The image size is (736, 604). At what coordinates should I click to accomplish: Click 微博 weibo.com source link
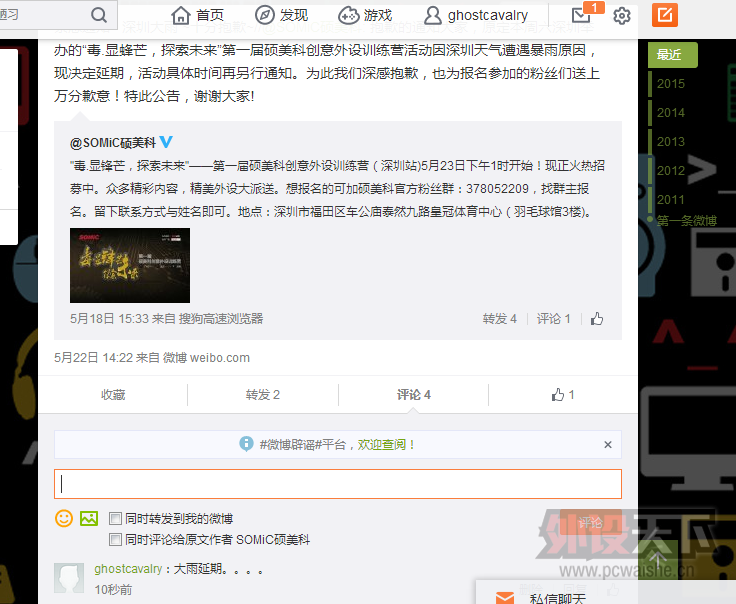point(206,358)
